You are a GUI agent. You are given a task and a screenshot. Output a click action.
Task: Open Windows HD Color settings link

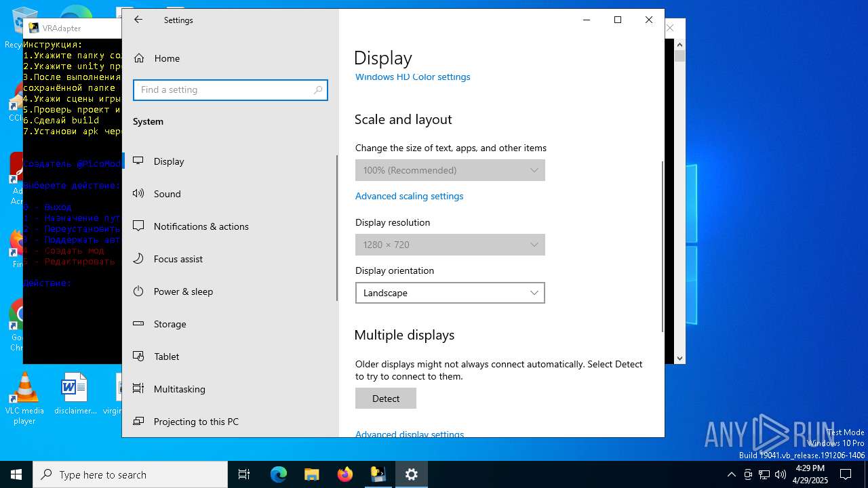click(412, 77)
